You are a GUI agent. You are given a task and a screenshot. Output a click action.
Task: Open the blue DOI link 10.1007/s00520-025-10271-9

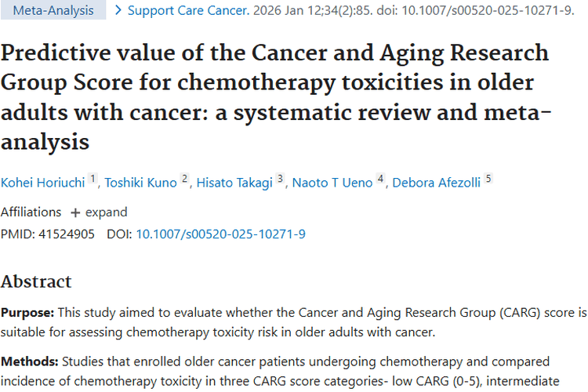[220, 234]
